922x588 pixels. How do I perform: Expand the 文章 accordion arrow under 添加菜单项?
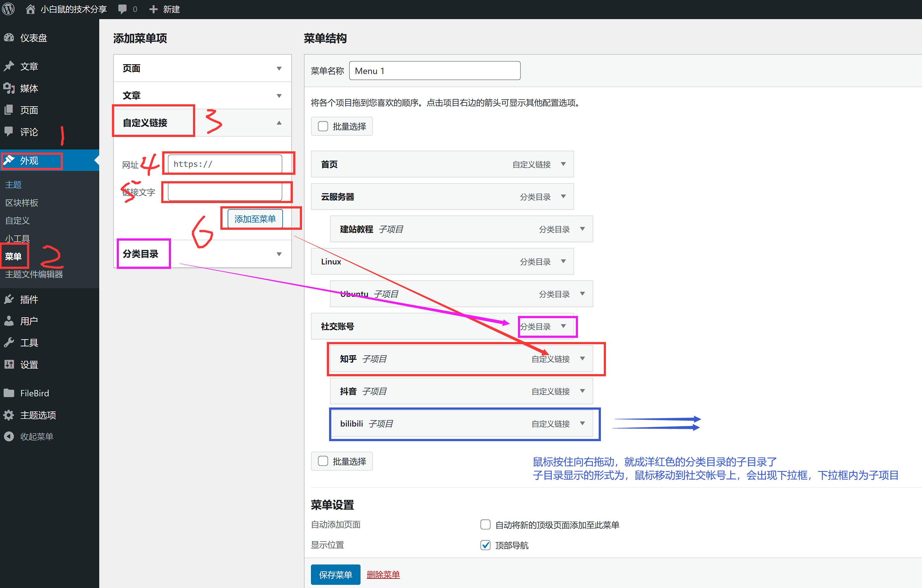pyautogui.click(x=279, y=95)
